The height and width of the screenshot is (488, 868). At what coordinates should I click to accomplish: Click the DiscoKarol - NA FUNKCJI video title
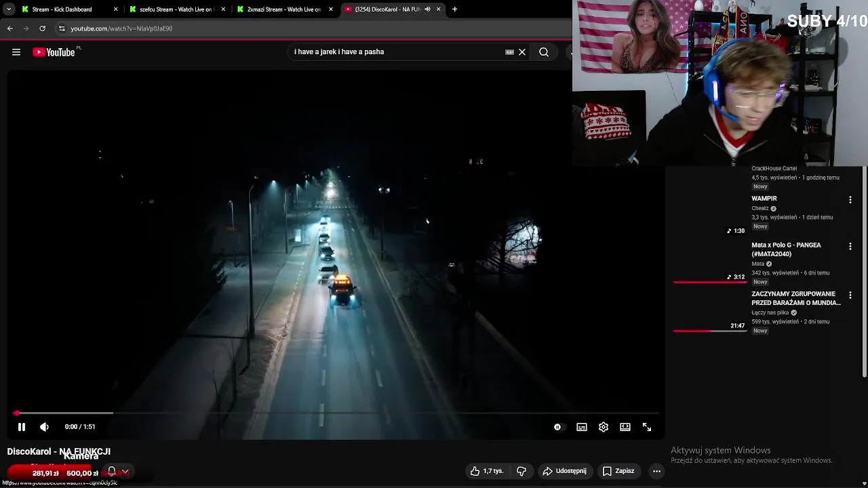[59, 451]
